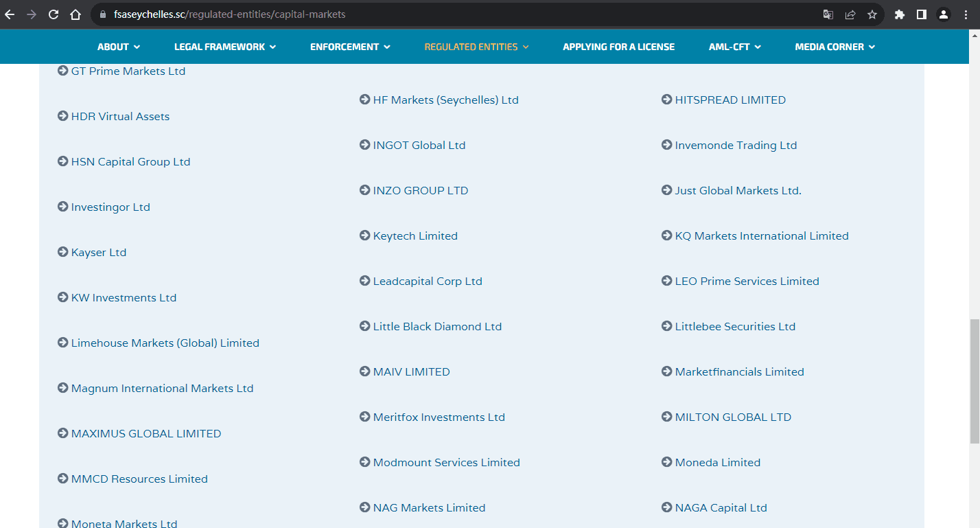Open the profile avatar icon
Screen dimensions: 980x528
[x=944, y=14]
